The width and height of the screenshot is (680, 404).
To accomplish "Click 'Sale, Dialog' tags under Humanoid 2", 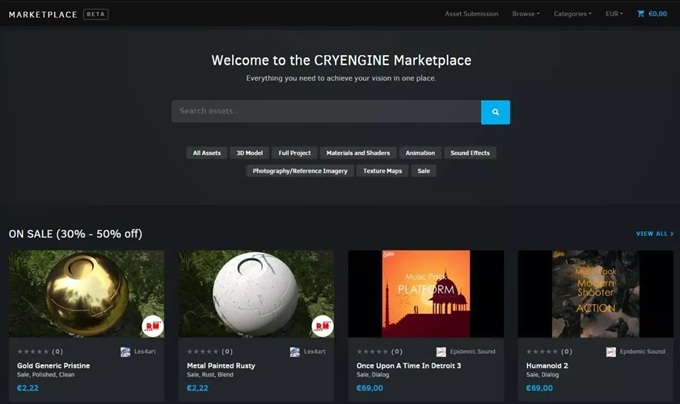I will click(x=542, y=375).
